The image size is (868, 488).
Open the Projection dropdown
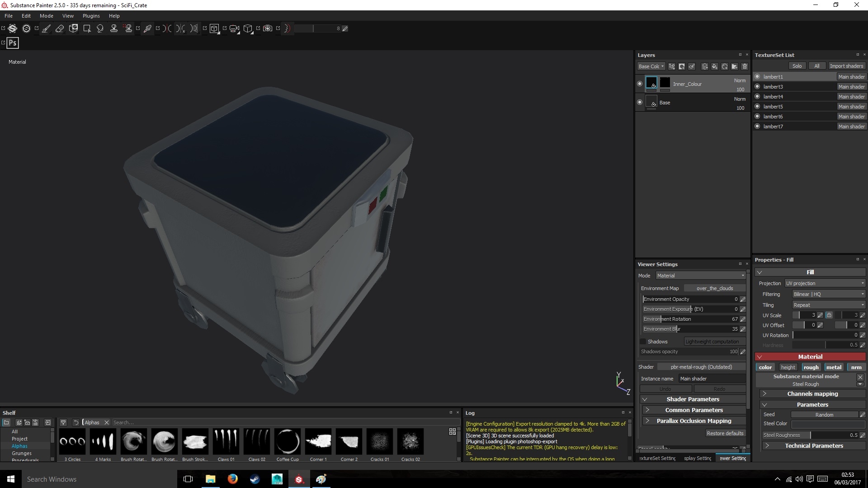(x=825, y=283)
